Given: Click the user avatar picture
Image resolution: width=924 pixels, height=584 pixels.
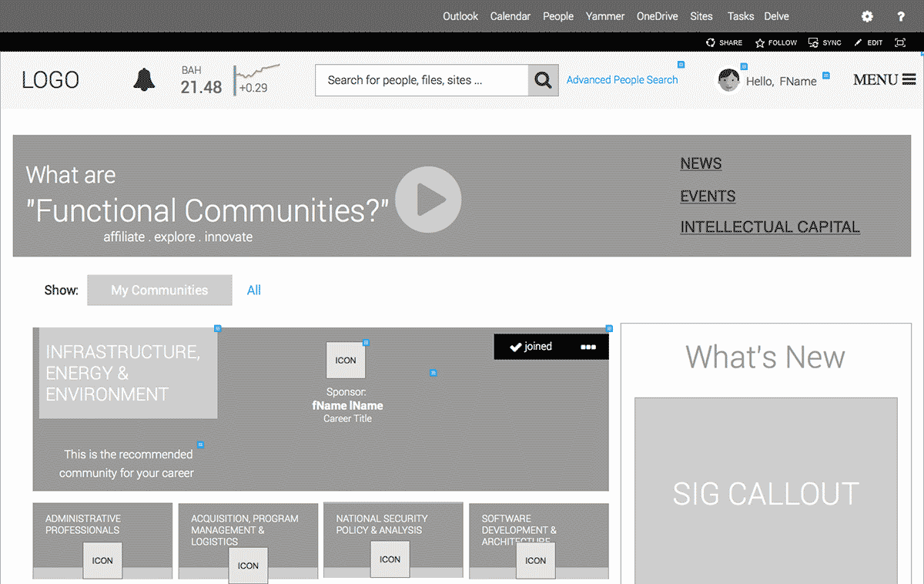Looking at the screenshot, I should [728, 80].
